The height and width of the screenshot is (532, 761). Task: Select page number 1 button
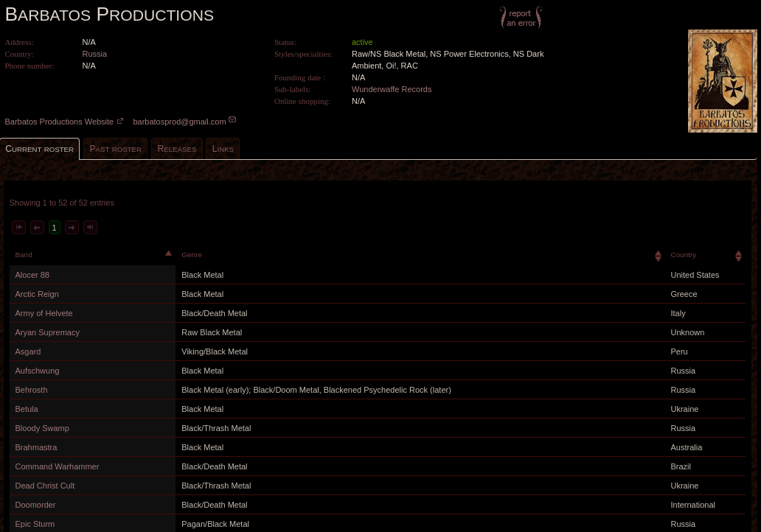(x=55, y=228)
